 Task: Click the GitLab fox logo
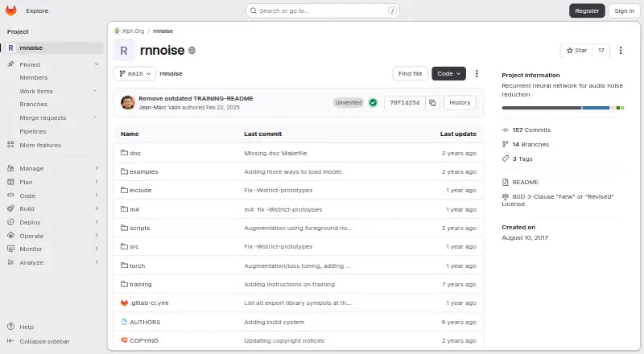point(10,10)
